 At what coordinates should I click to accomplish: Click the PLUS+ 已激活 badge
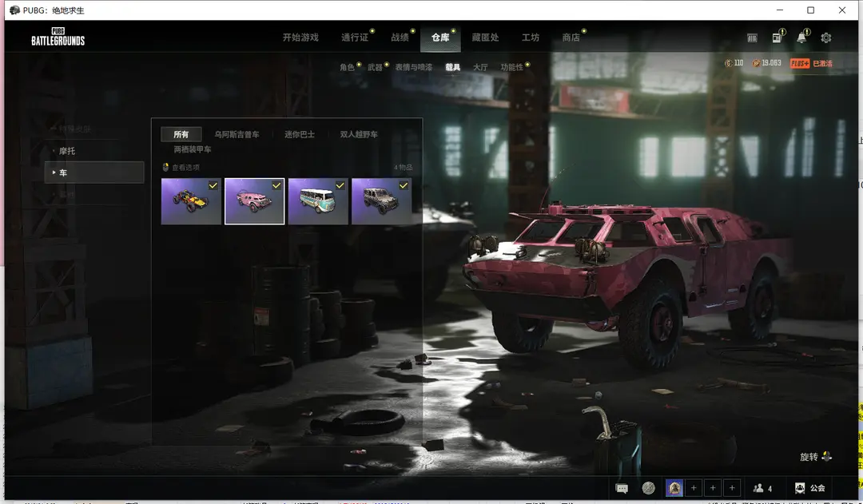click(x=811, y=64)
